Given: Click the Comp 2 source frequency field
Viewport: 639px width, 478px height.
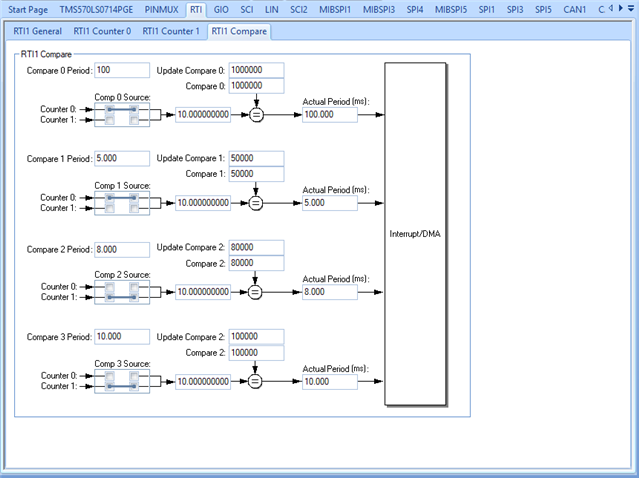Looking at the screenshot, I should [x=203, y=292].
